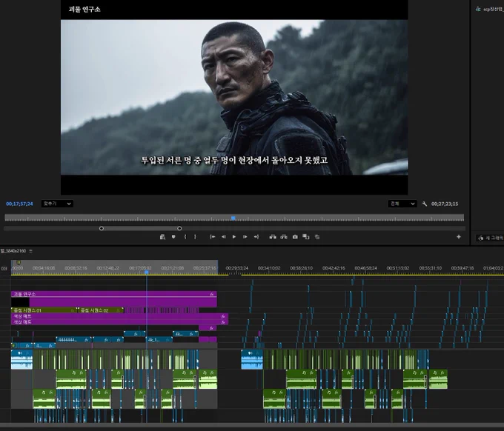This screenshot has width=504, height=431.
Task: Click the Add Marker icon in program monitor
Action: click(173, 237)
